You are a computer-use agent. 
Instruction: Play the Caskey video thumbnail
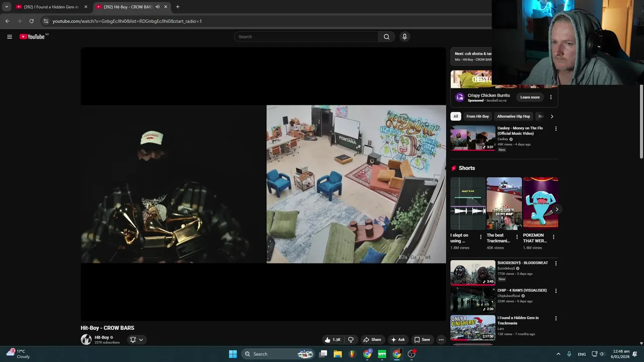click(472, 138)
